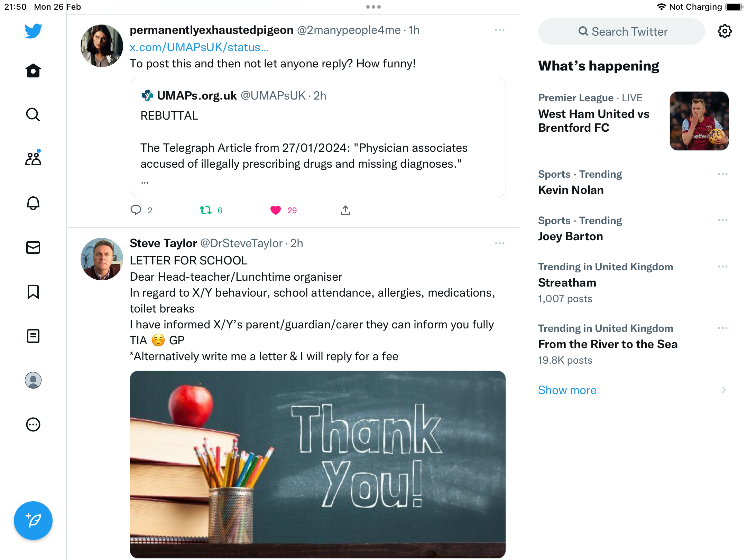
Task: Open the Home feed icon
Action: (x=33, y=71)
